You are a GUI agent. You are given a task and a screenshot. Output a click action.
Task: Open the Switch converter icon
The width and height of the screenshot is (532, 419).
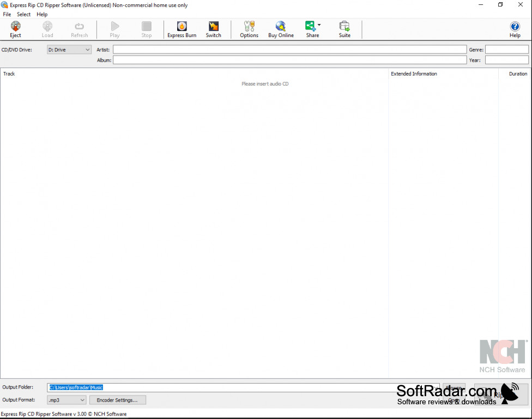[x=214, y=29]
